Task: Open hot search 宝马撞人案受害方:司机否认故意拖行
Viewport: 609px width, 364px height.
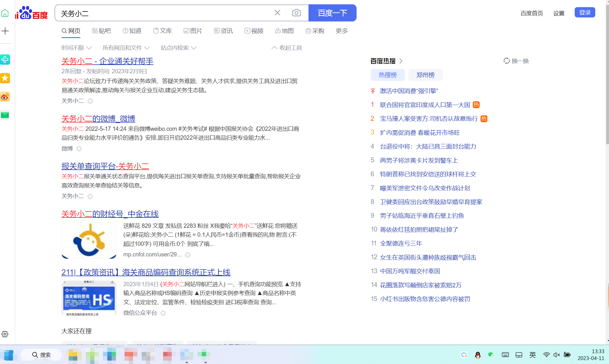Action: 429,118
